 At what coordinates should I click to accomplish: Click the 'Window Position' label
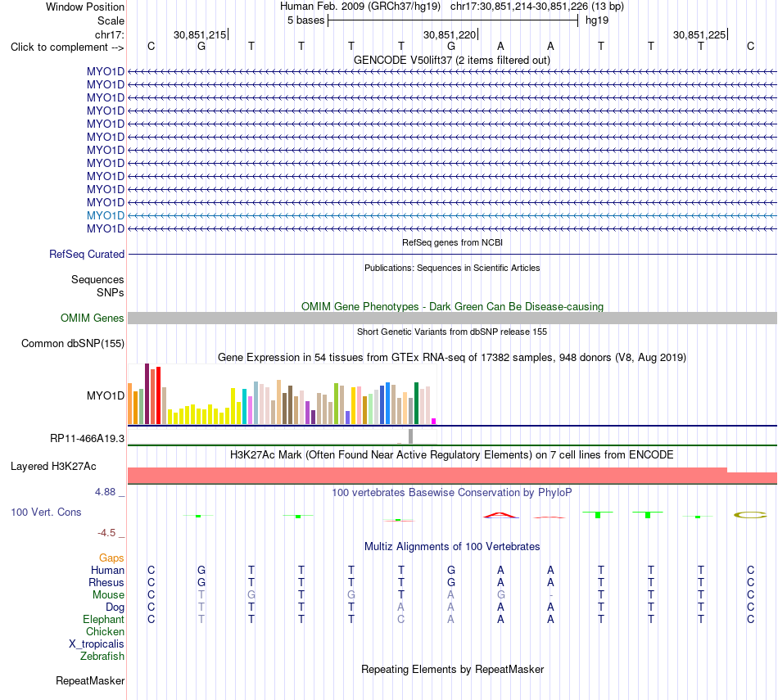coord(85,7)
